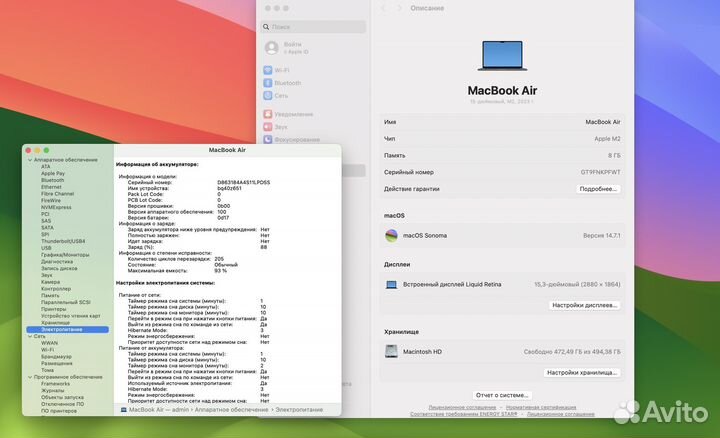Click the search magnifier icon in Settings

tap(266, 27)
